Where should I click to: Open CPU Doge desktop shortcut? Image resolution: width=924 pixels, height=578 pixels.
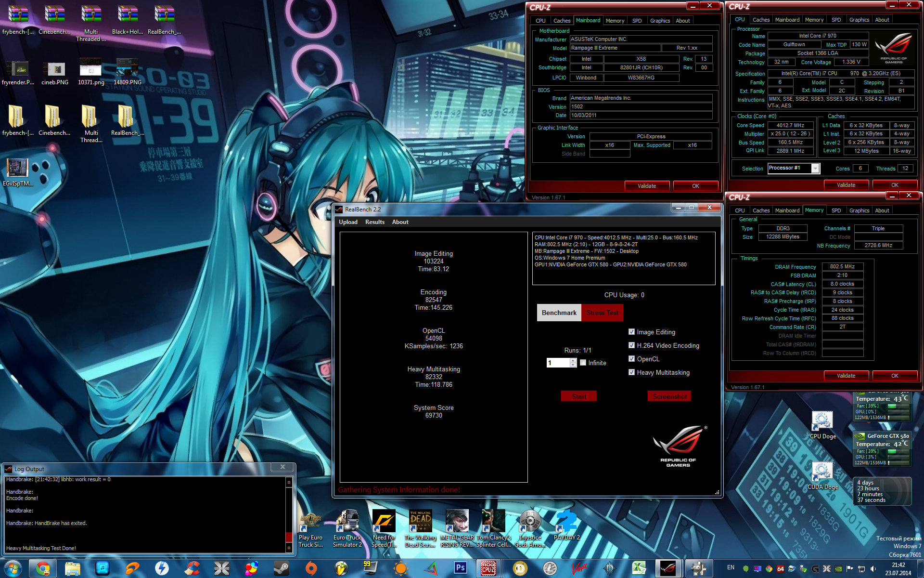822,425
